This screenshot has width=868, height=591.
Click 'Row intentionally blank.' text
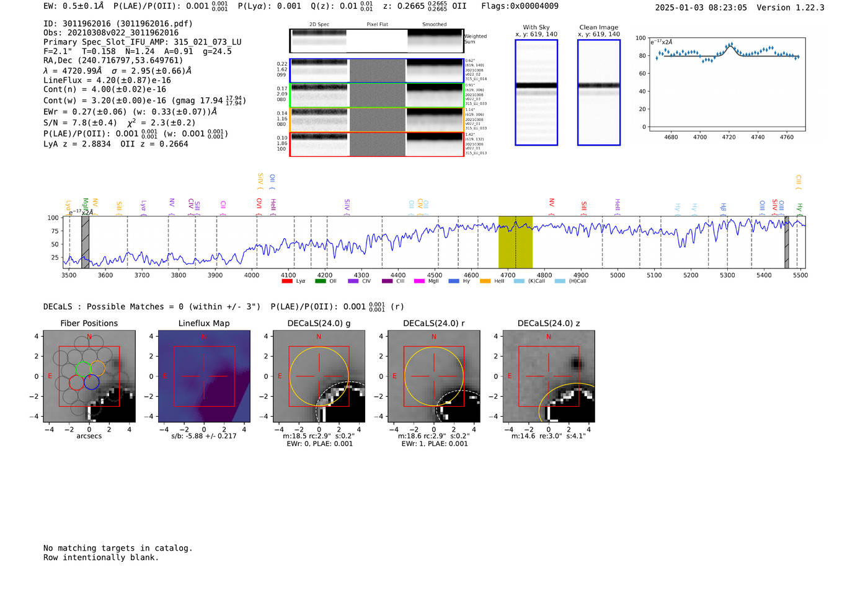click(x=101, y=558)
